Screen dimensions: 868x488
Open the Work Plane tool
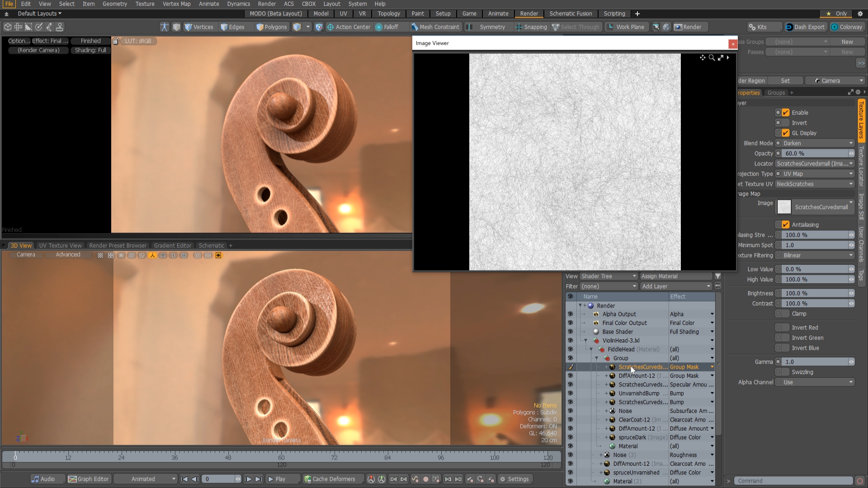[627, 27]
